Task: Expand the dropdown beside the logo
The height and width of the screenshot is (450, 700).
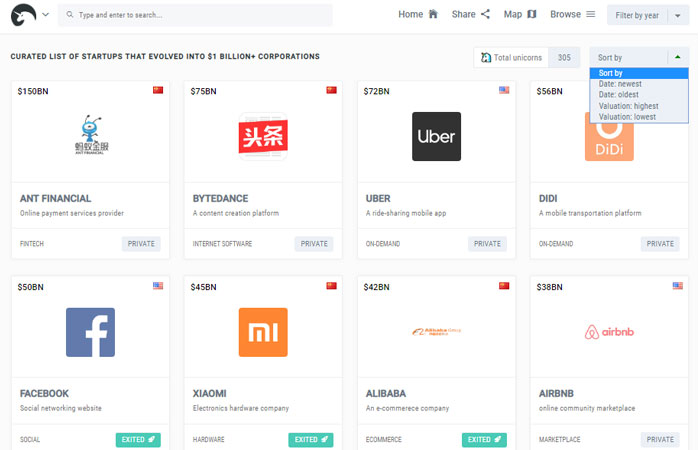Action: click(x=45, y=15)
